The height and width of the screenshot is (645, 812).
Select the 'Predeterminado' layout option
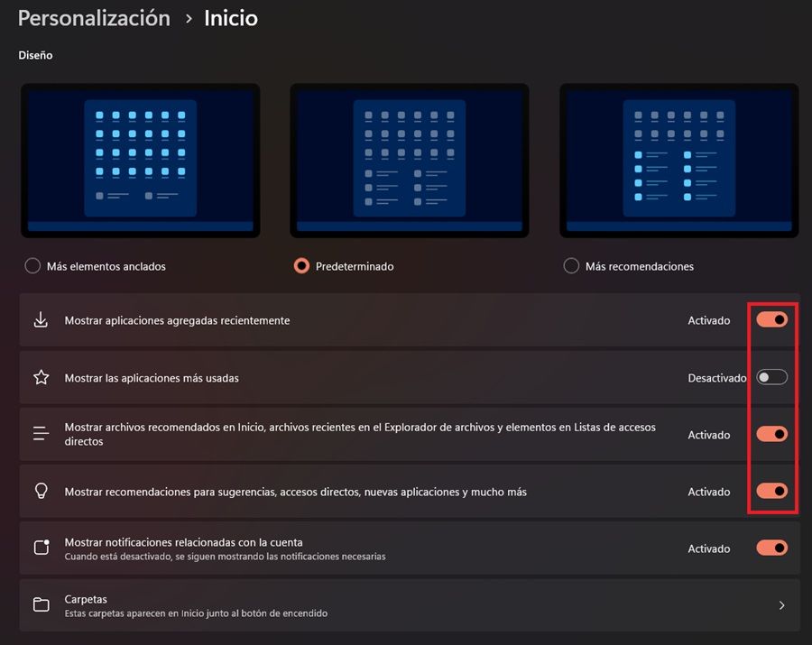[300, 266]
